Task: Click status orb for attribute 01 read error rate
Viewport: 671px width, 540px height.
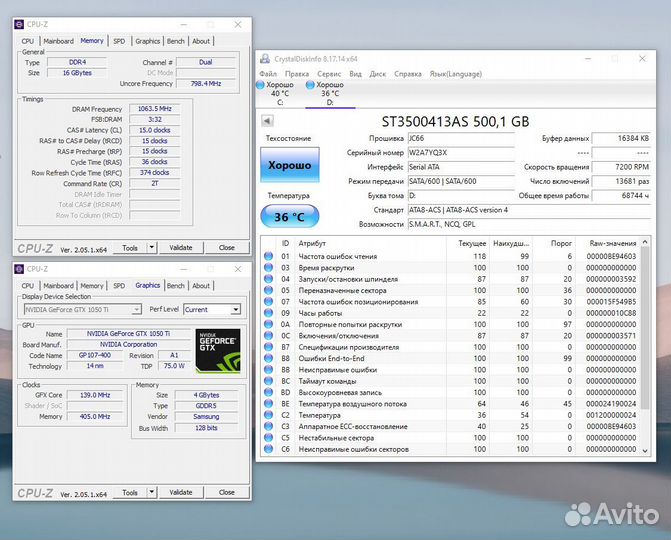Action: coord(268,256)
